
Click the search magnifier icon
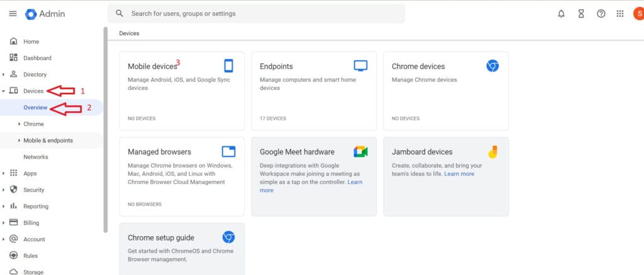(x=119, y=14)
